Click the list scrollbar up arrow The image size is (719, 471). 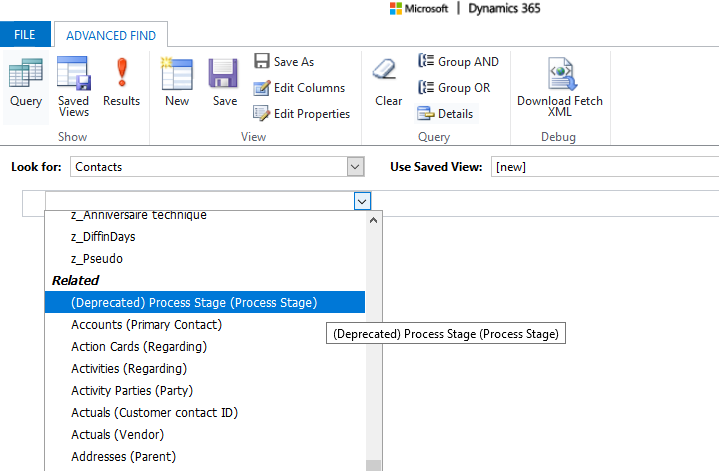(373, 221)
